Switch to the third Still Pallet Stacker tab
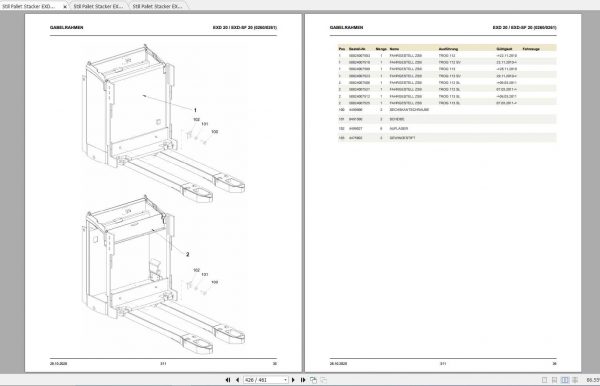 point(158,6)
